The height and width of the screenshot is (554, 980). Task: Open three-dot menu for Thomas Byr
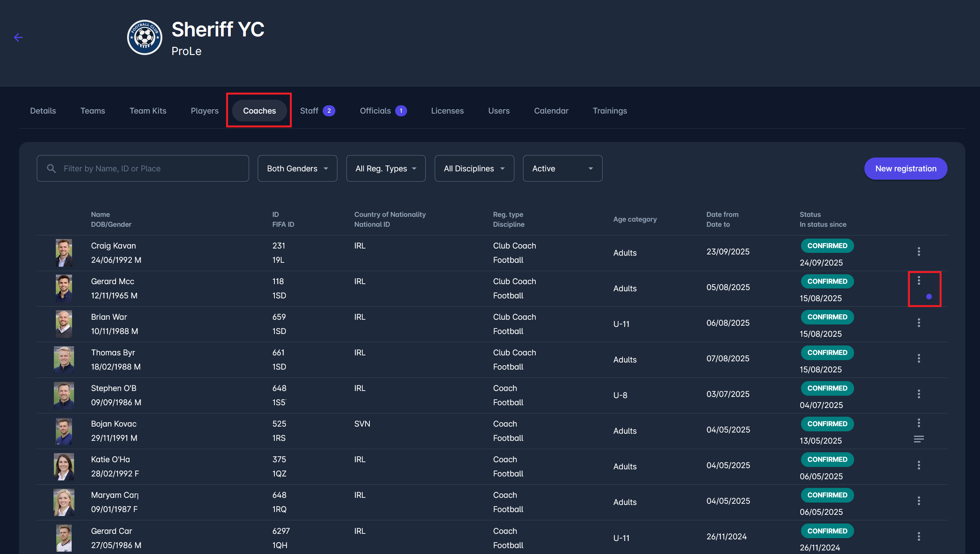tap(919, 359)
